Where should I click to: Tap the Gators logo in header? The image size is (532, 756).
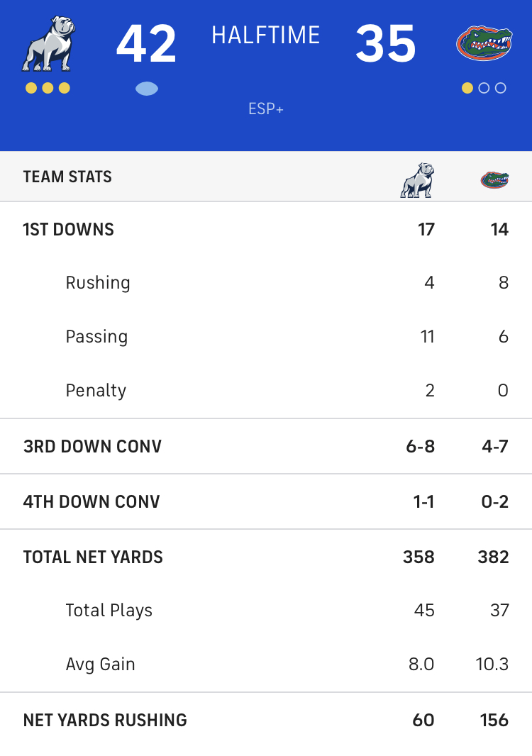(484, 44)
